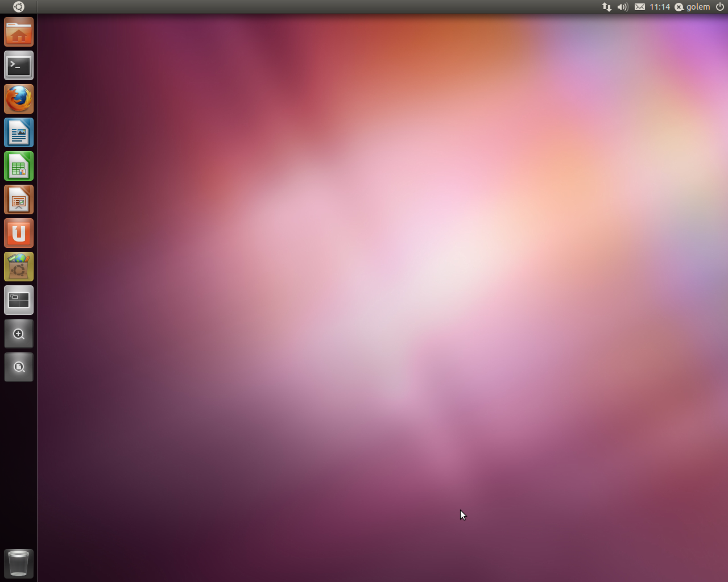
Task: Open the Workspace Switcher
Action: click(x=19, y=300)
